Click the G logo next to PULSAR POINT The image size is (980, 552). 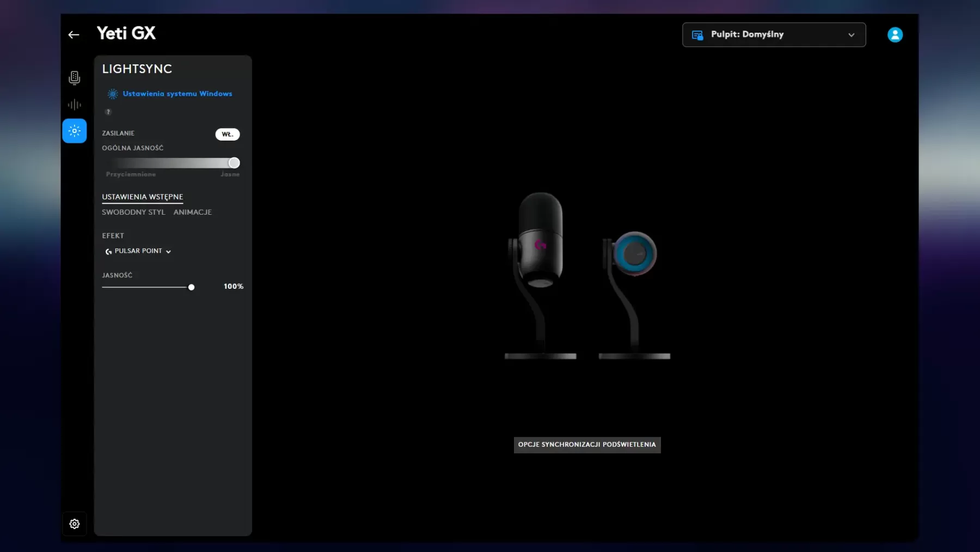point(107,252)
